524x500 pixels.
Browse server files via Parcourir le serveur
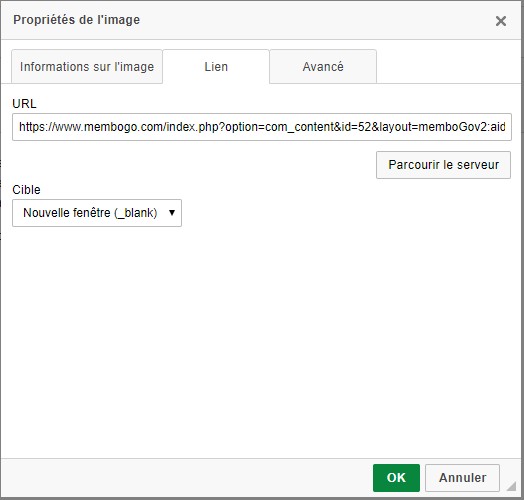click(443, 165)
